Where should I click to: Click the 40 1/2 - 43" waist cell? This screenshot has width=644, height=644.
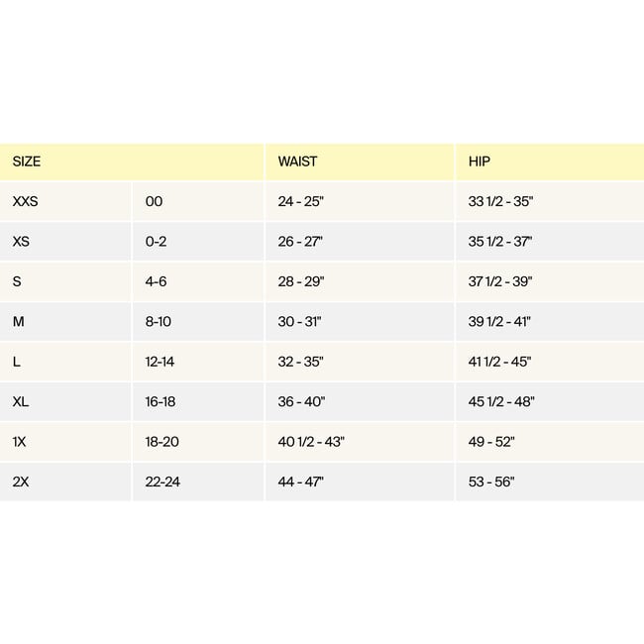click(311, 442)
